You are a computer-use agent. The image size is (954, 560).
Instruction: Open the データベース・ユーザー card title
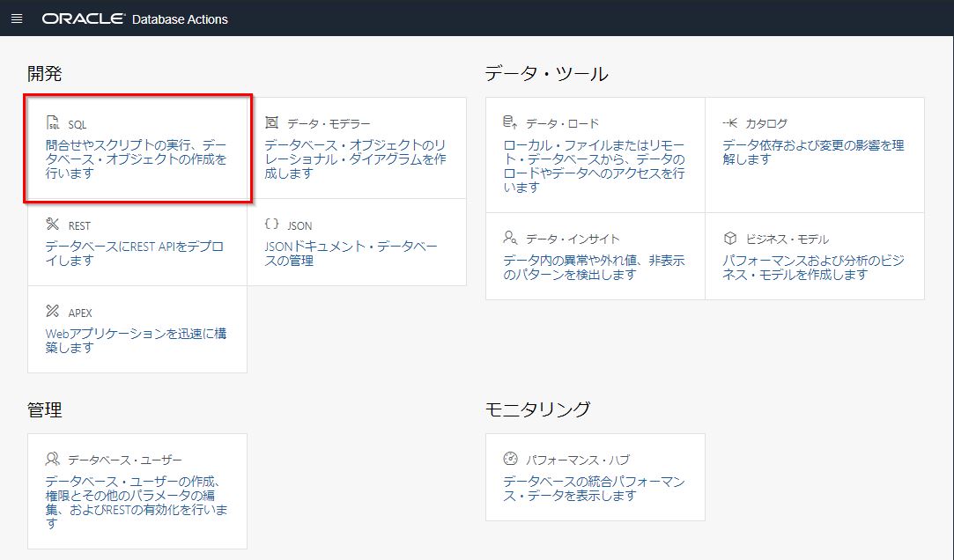(124, 461)
